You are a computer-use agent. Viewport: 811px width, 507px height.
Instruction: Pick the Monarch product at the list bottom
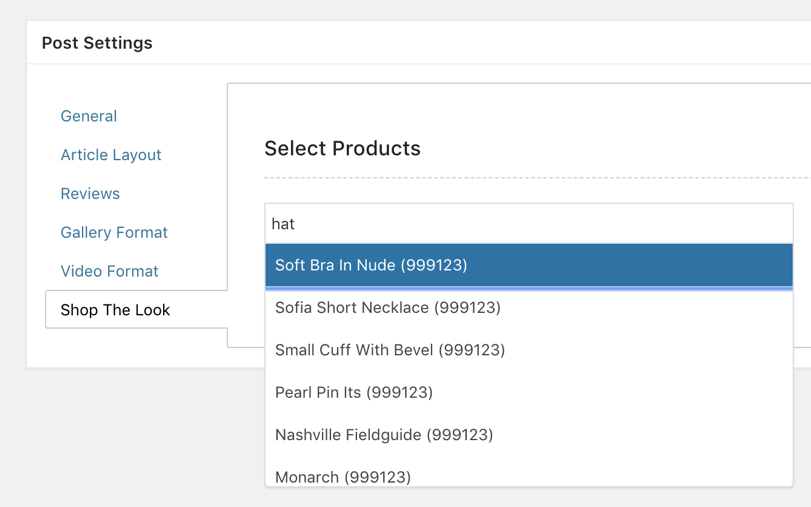point(529,473)
